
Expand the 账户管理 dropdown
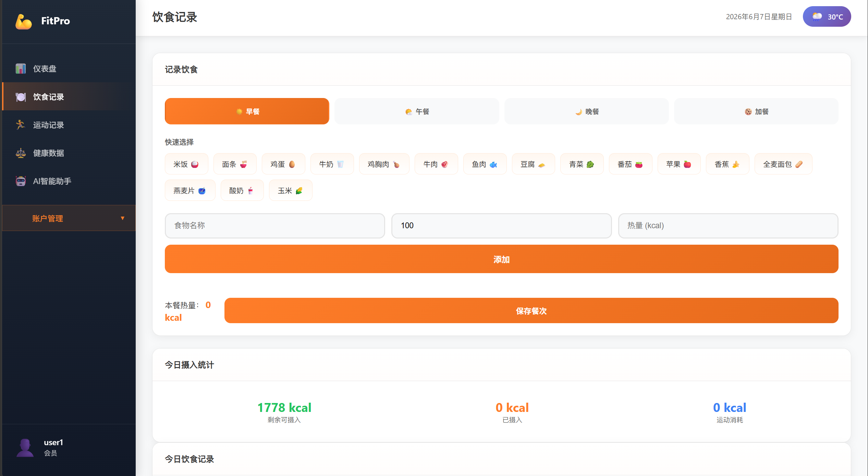pyautogui.click(x=69, y=218)
